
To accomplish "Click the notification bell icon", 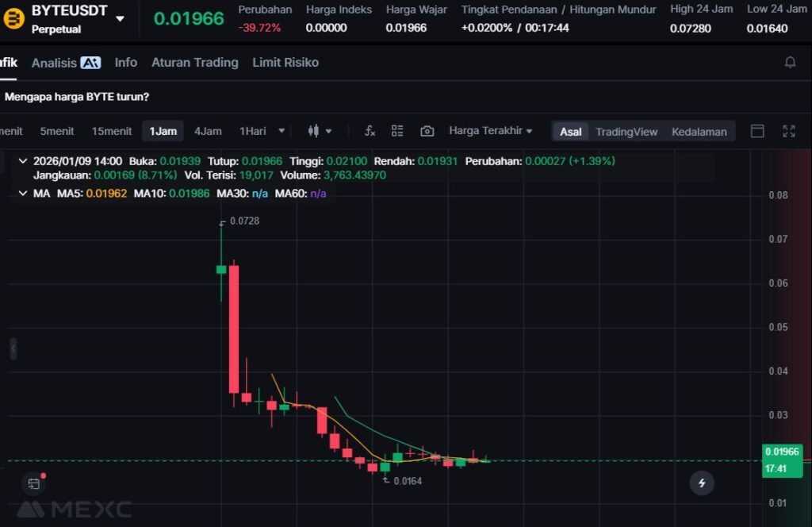I will tap(790, 62).
